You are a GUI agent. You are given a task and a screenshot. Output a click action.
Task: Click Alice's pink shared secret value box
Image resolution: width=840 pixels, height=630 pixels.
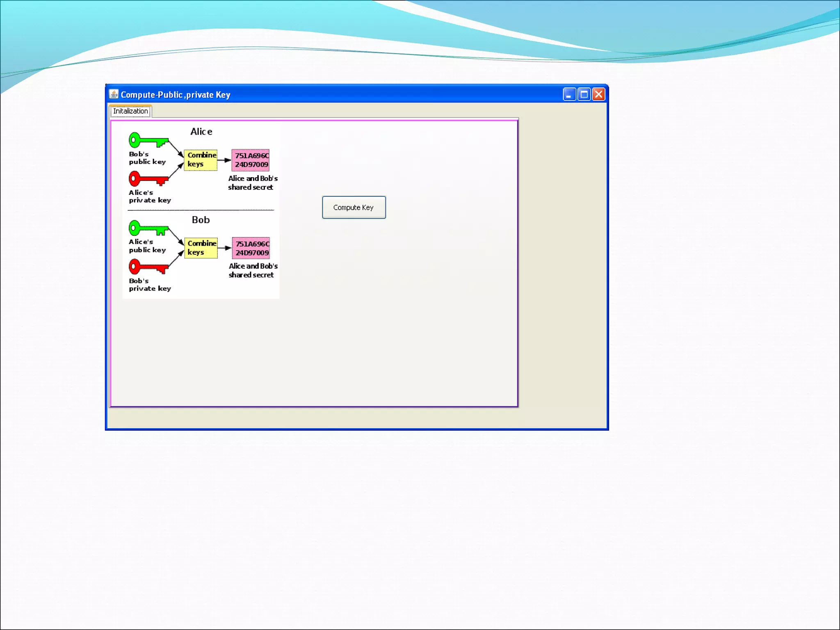(251, 160)
